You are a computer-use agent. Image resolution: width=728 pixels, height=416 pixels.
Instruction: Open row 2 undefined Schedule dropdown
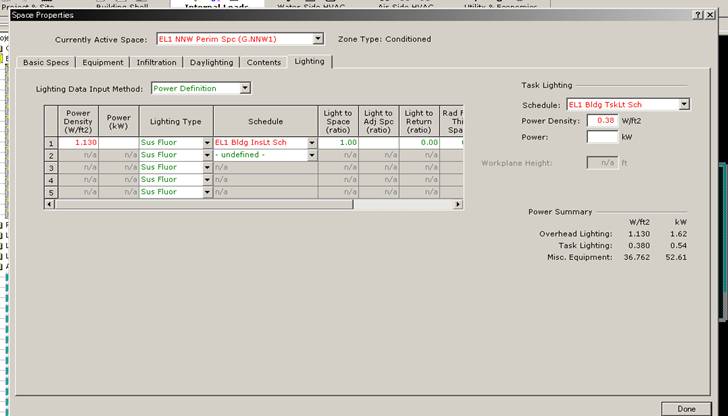click(x=312, y=155)
